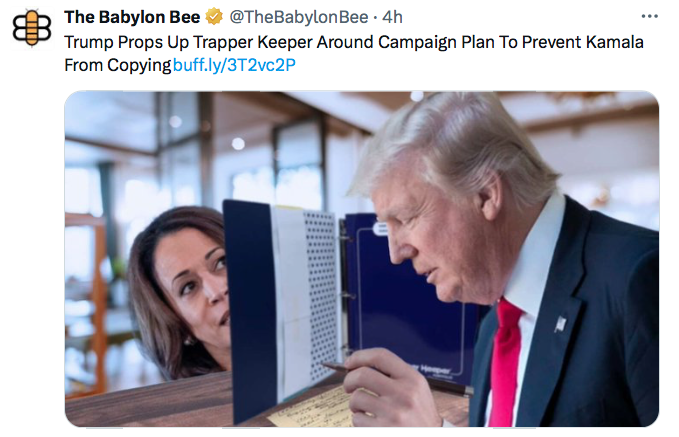Click the word Kamala in tweet text

pyautogui.click(x=614, y=42)
